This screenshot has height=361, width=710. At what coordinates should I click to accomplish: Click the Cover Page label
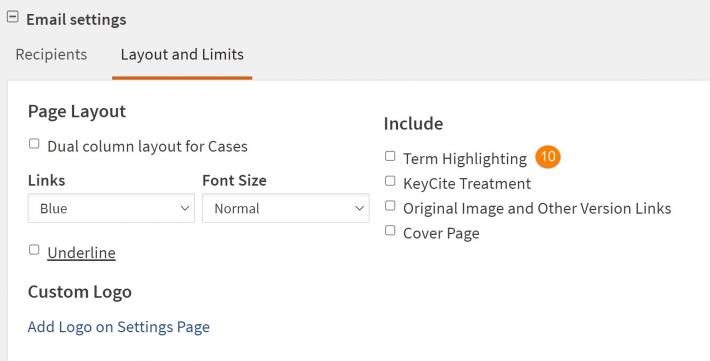point(441,233)
